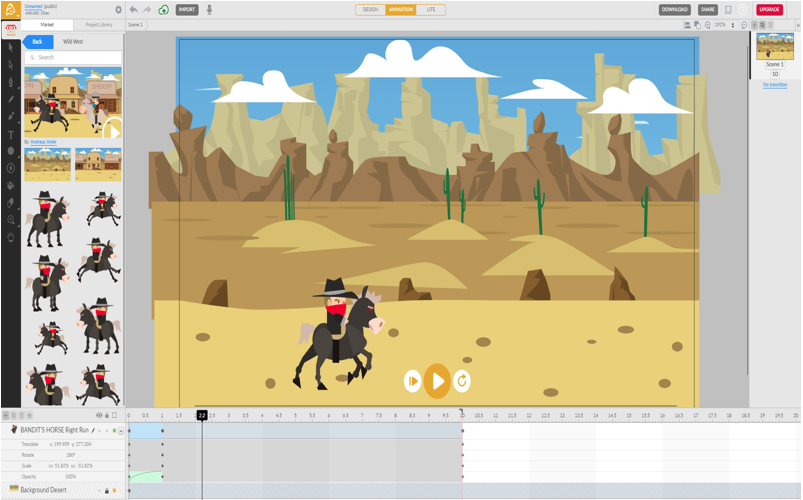Select the Paint Bucket tool

(x=11, y=185)
